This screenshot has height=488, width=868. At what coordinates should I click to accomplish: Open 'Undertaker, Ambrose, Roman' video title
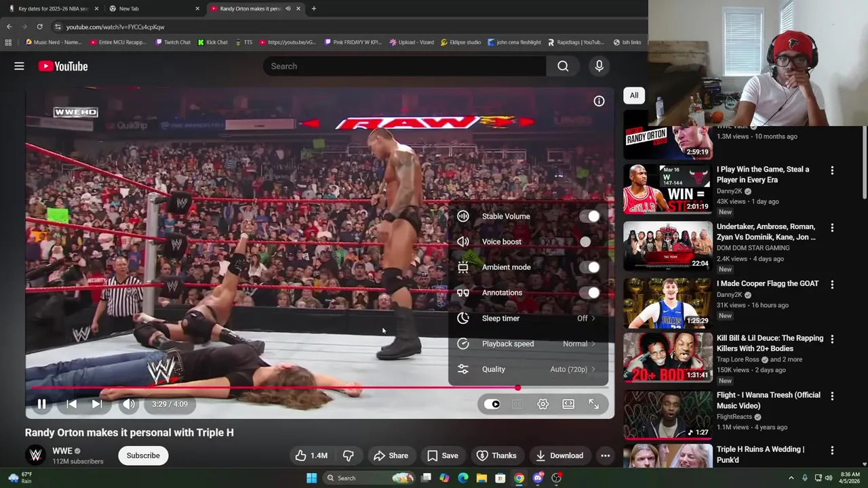766,232
